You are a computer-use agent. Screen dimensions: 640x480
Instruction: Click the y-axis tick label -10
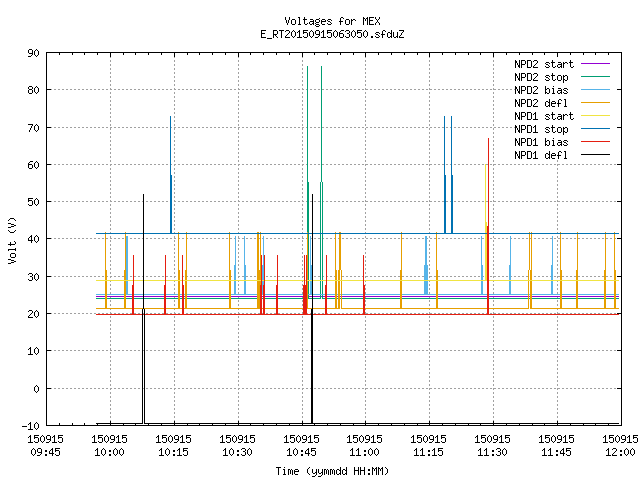31,426
